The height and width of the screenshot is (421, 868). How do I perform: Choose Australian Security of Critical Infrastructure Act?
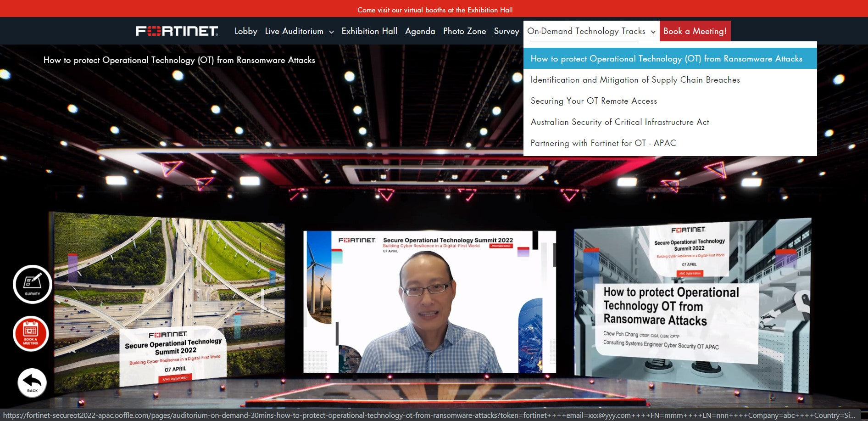(670, 122)
